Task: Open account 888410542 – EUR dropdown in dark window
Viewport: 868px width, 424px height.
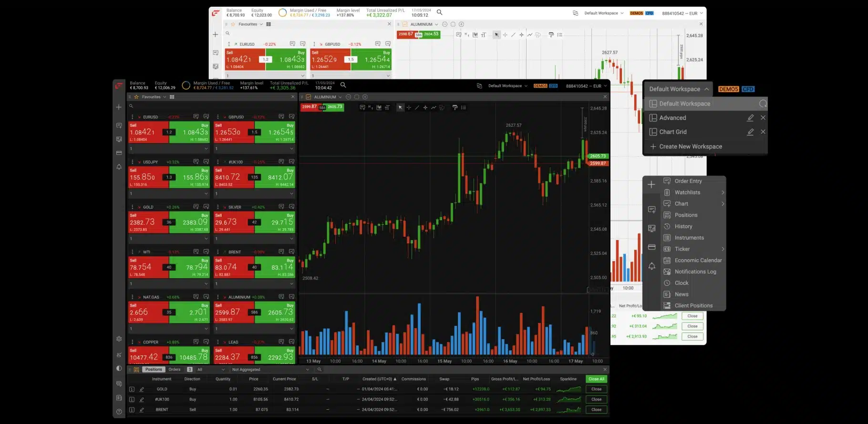Action: (587, 86)
